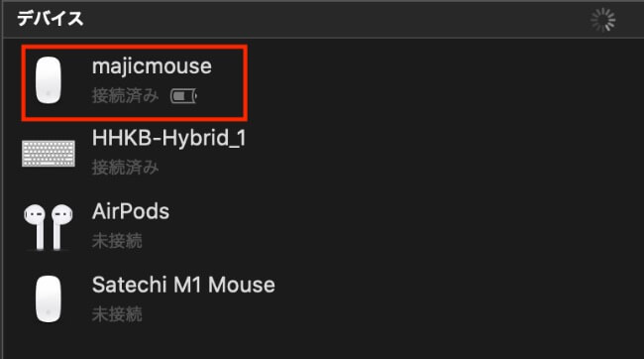644x359 pixels.
Task: Click the left earbud of AirPods icon
Action: pos(36,227)
